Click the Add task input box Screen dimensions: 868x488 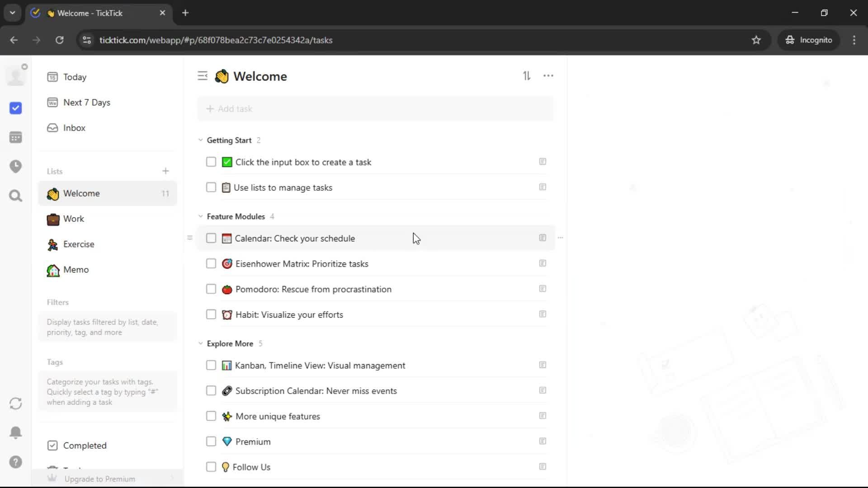[x=375, y=109]
